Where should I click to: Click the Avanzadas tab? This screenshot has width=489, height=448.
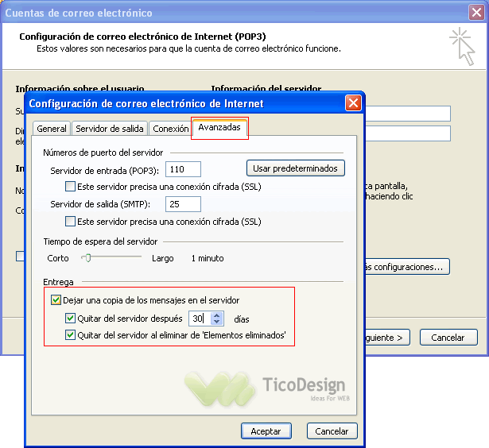click(x=219, y=127)
